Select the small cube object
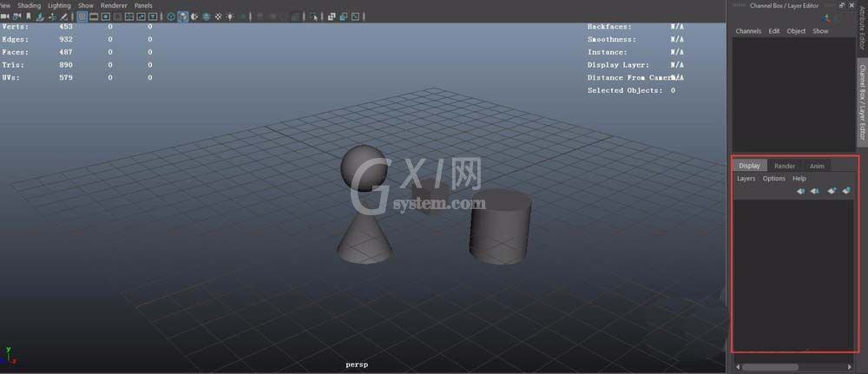The width and height of the screenshot is (868, 374). tap(431, 194)
